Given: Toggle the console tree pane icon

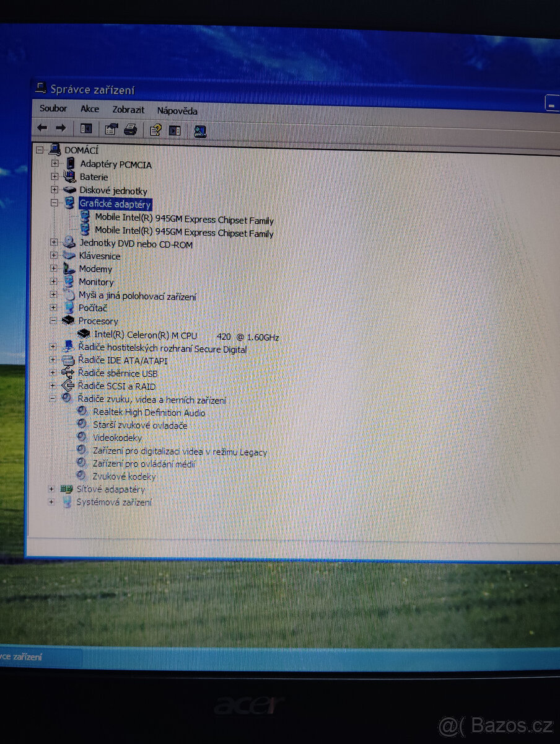Looking at the screenshot, I should pos(85,128).
